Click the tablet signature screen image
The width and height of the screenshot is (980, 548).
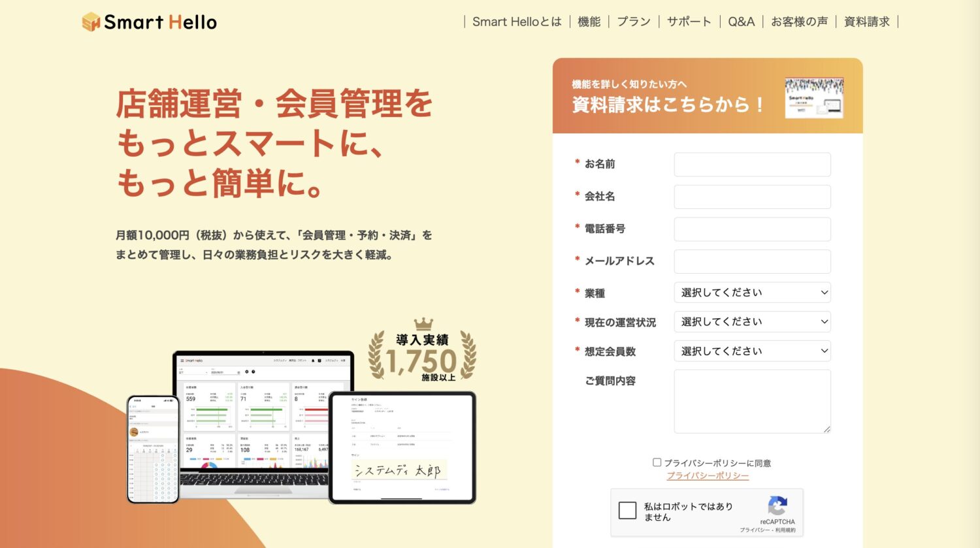402,447
